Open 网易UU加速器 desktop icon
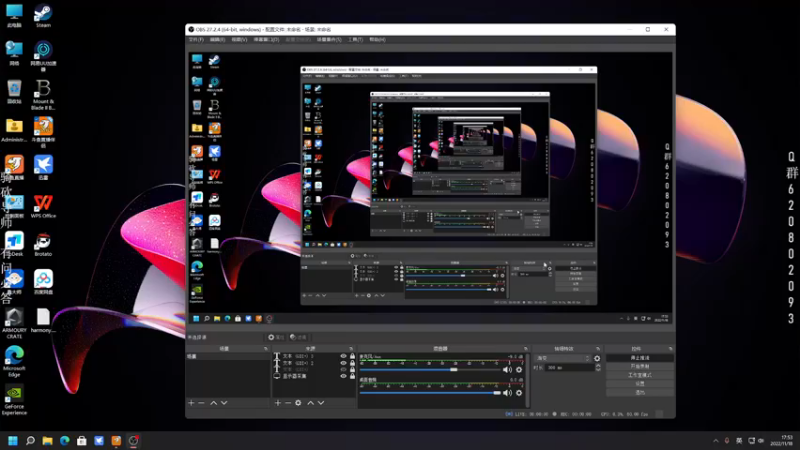The height and width of the screenshot is (450, 800). click(x=43, y=56)
